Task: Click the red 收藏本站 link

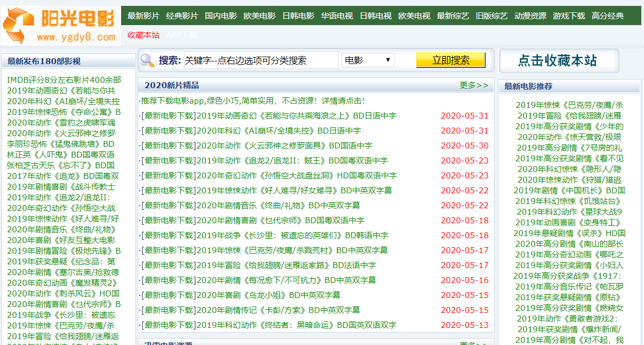Action: coord(144,35)
